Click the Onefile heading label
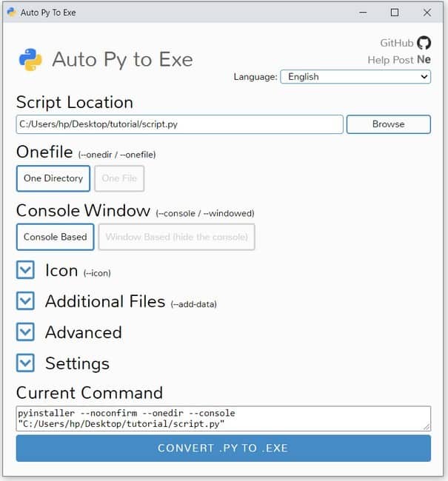The width and height of the screenshot is (448, 481). 44,152
